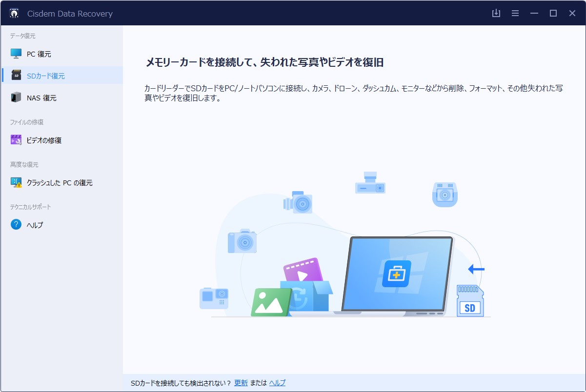Click the blue question mark help icon
This screenshot has height=392, width=586.
pos(16,225)
